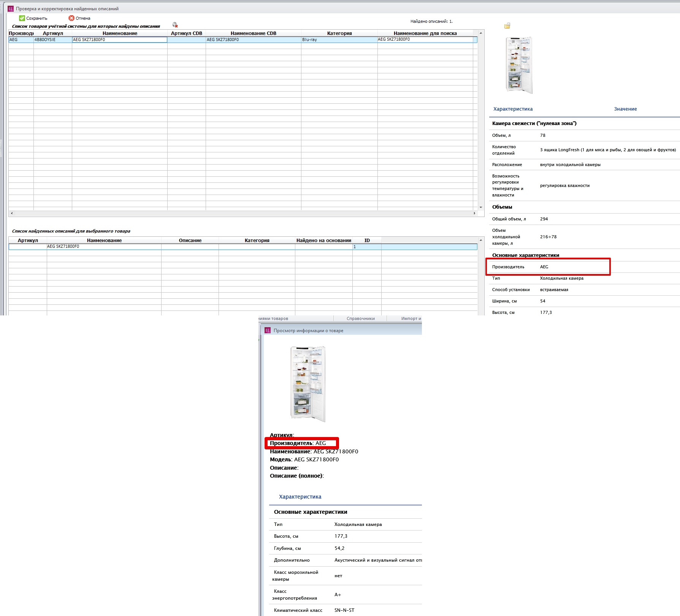Click the Отмена button
Image resolution: width=680 pixels, height=616 pixels.
79,18
